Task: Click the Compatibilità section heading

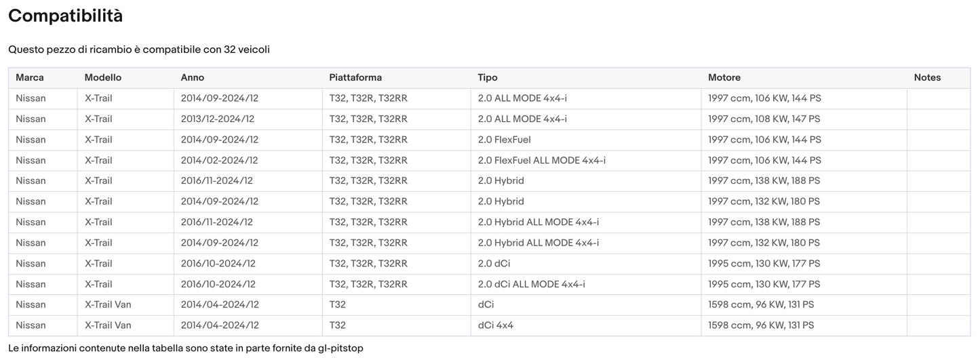Action: click(66, 16)
